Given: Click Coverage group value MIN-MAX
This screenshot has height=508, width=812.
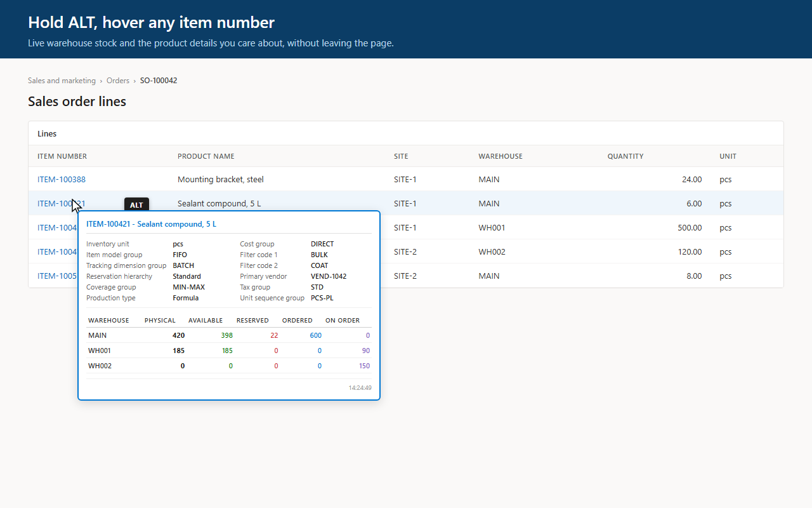Looking at the screenshot, I should pos(189,287).
